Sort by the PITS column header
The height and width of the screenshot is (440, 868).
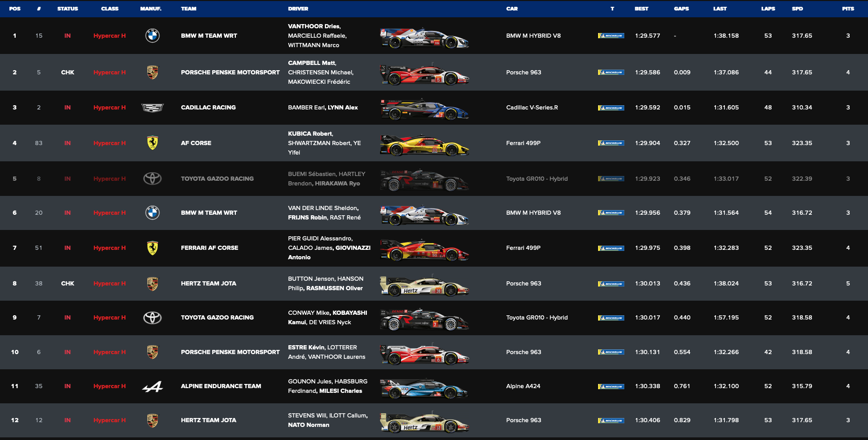(848, 9)
